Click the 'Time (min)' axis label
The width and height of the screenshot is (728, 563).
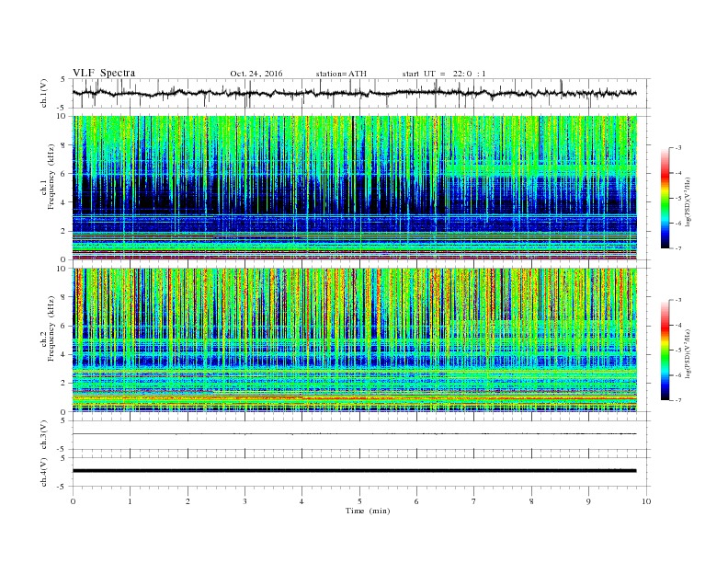pos(368,511)
